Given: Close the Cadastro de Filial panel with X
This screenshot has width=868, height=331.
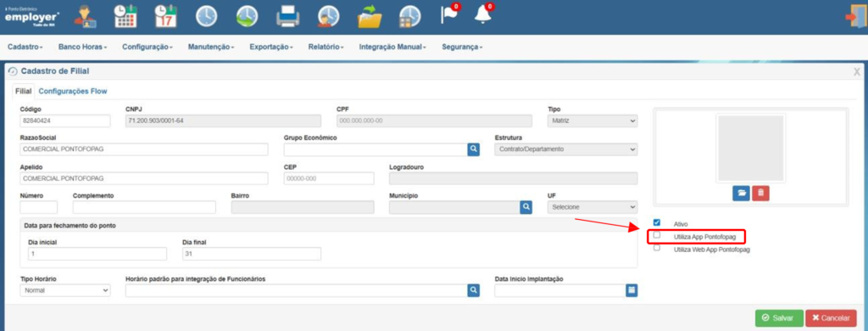Looking at the screenshot, I should tap(857, 71).
